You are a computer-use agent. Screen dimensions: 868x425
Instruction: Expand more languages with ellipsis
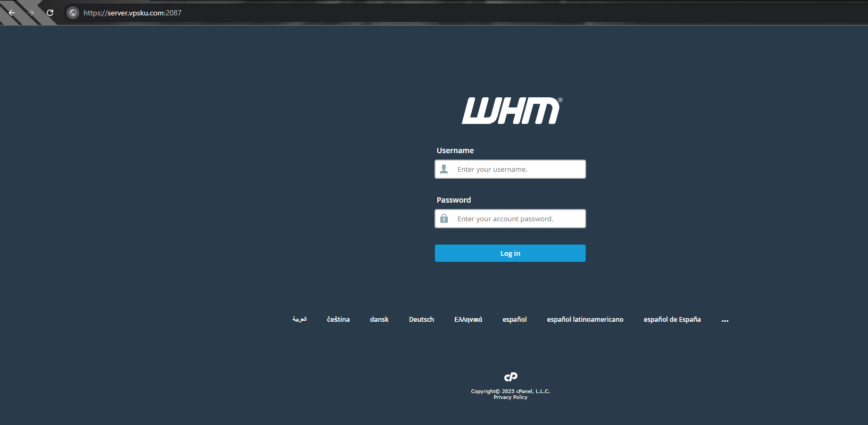point(725,320)
